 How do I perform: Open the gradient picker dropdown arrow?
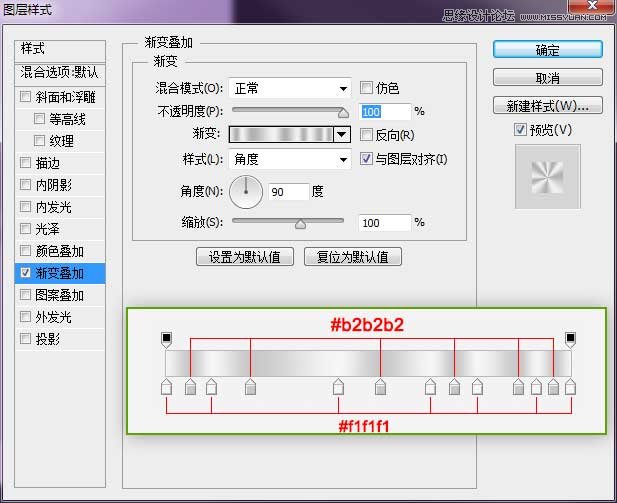coord(342,135)
